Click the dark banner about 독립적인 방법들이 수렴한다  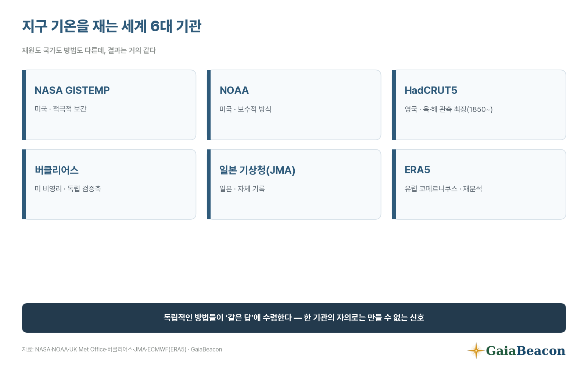point(294,318)
